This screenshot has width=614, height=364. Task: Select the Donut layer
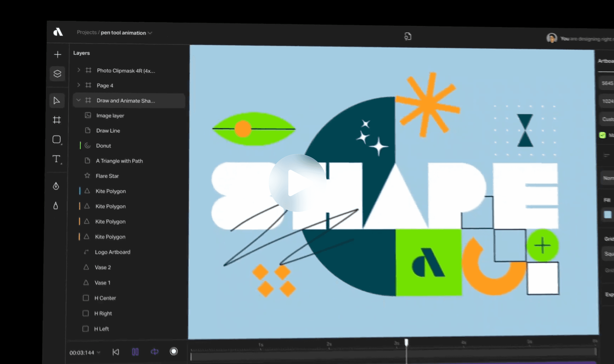pos(103,146)
